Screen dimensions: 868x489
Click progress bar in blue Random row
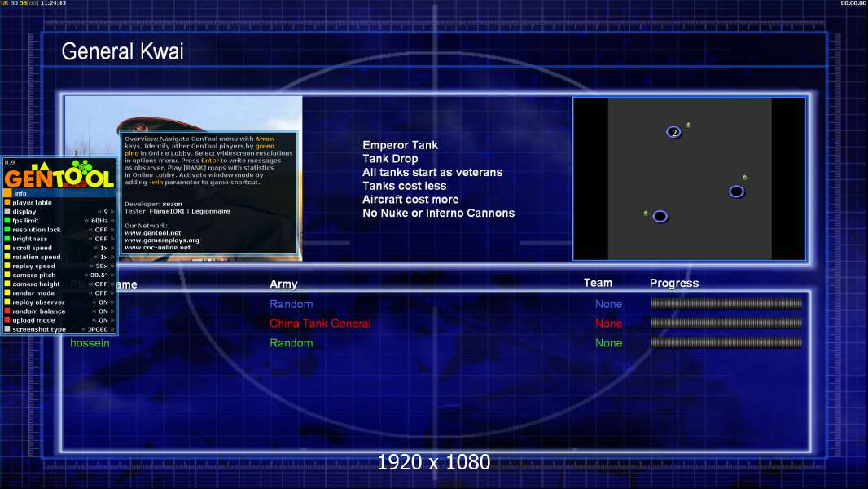coord(726,303)
